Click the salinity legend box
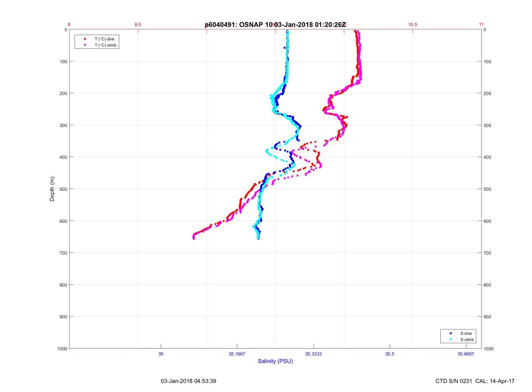 pos(458,336)
